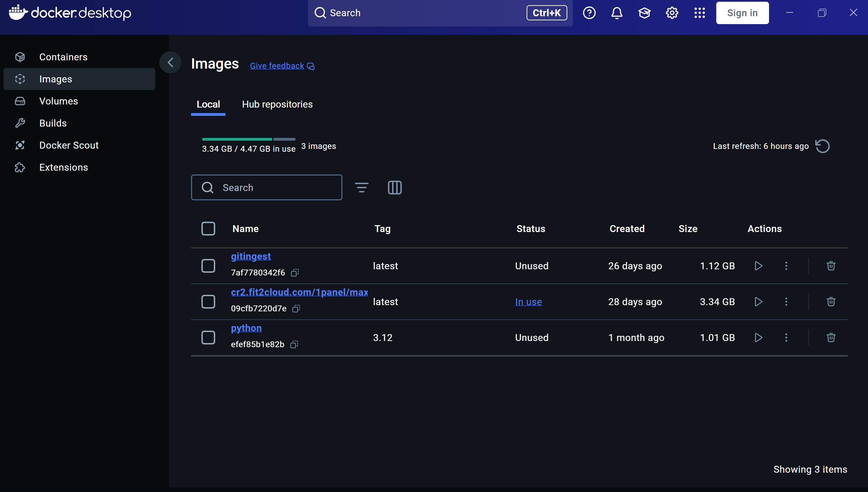This screenshot has width=868, height=492.
Task: Open the image filter options
Action: click(361, 188)
